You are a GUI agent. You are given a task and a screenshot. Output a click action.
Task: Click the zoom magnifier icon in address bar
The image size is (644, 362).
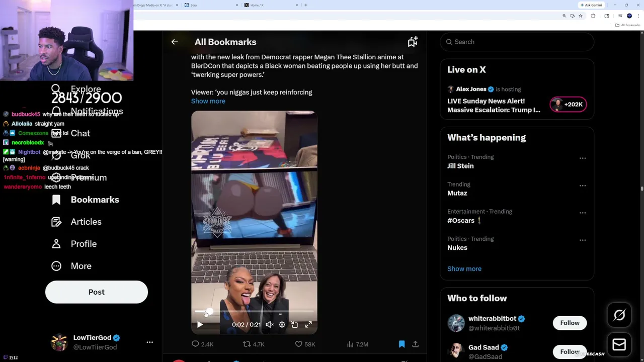[564, 16]
